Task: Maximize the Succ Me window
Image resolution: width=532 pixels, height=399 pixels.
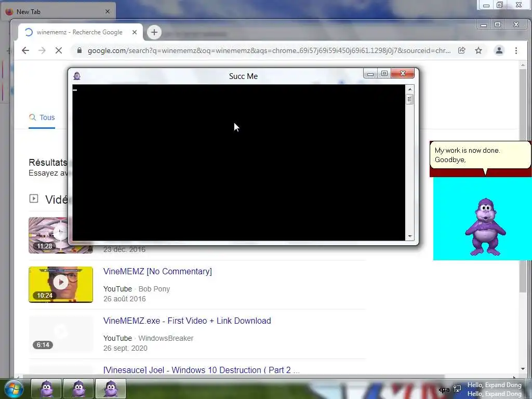Action: (384, 74)
